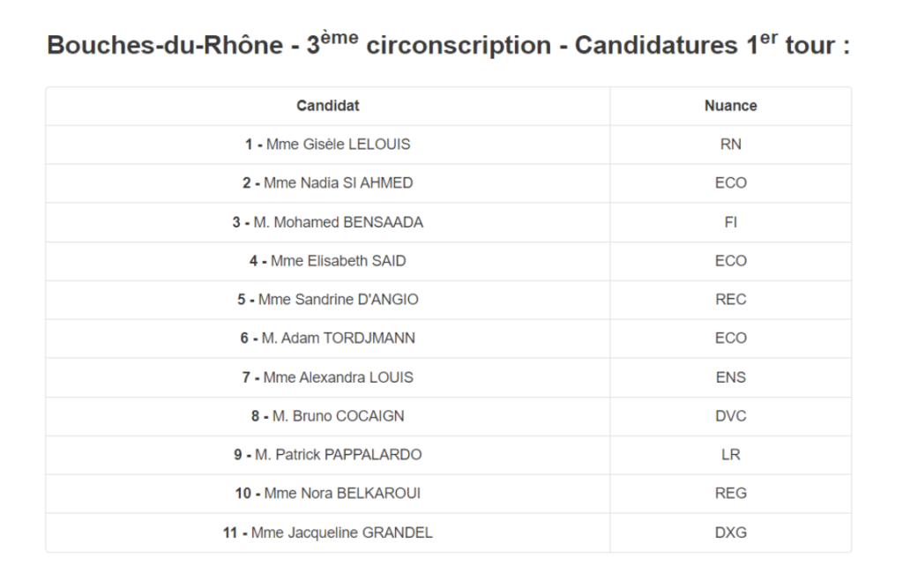The height and width of the screenshot is (588, 903).
Task: Select candidate M. Patrick PAPPALARDO
Action: pyautogui.click(x=328, y=454)
